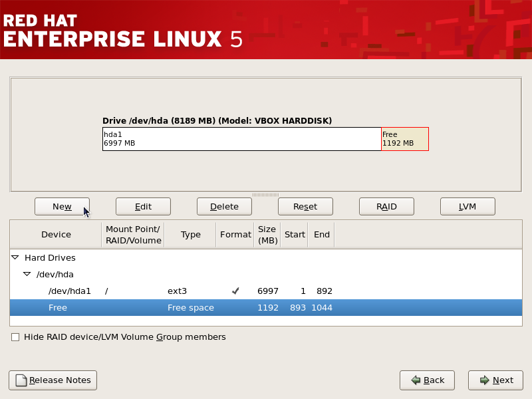This screenshot has height=399, width=532.
Task: Collapse the Hard Drives tree node
Action: point(15,257)
